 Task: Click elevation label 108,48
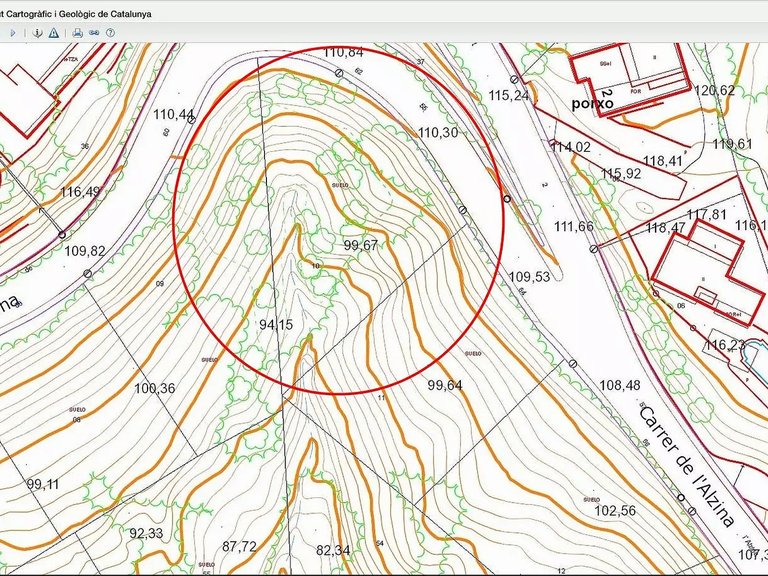(x=620, y=385)
